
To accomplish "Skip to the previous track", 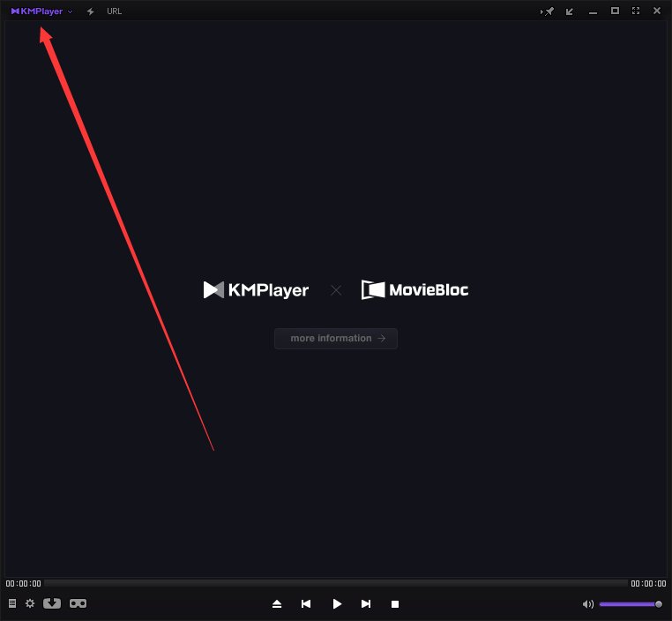I will click(x=306, y=604).
